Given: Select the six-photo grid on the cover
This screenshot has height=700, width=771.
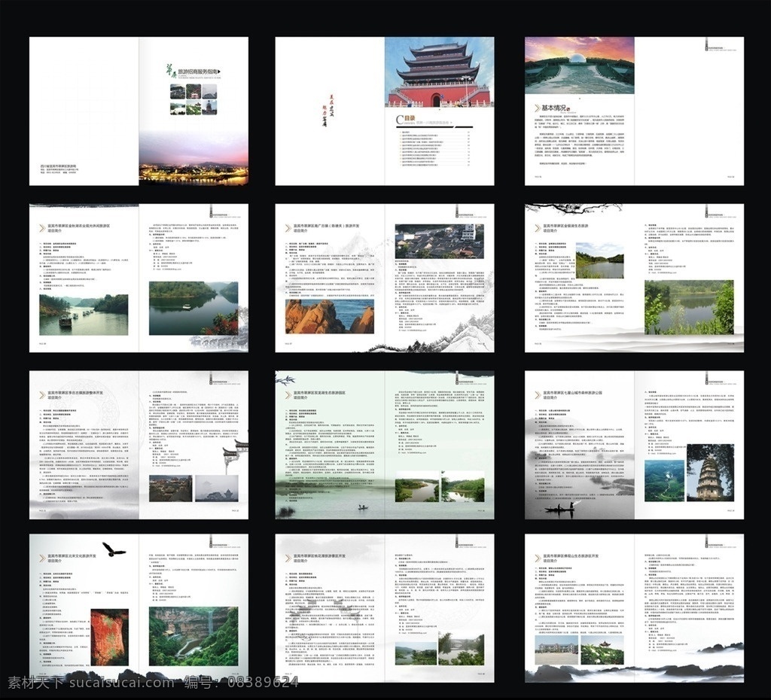Looking at the screenshot, I should [x=194, y=99].
